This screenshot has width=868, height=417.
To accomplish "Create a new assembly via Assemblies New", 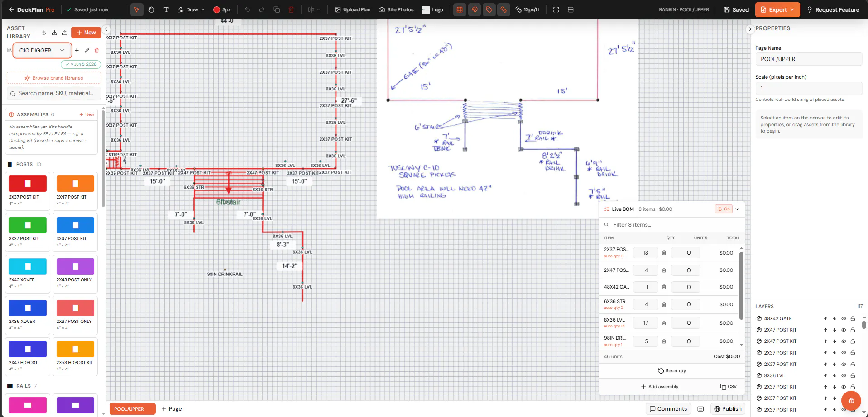I will point(86,114).
